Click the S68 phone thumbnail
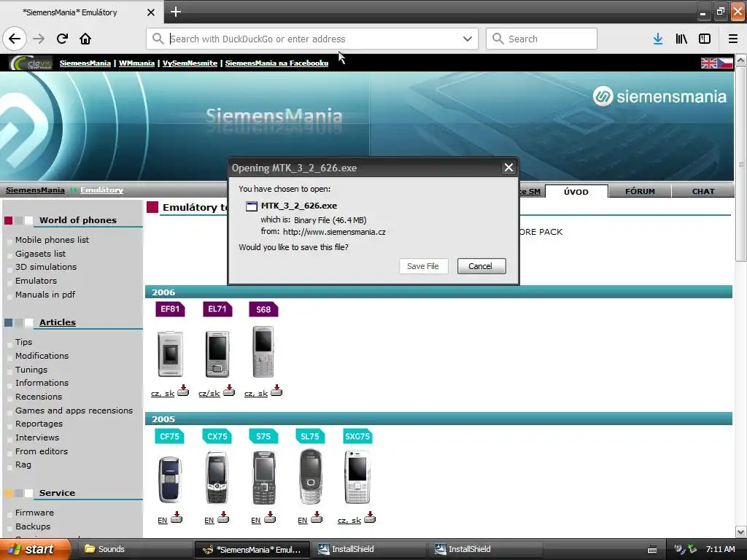 (x=263, y=351)
